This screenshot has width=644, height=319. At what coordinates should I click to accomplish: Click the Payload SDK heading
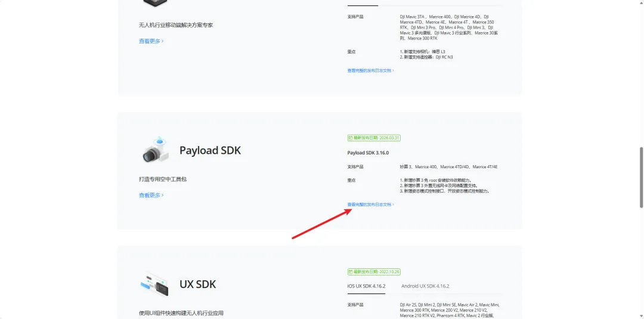click(210, 150)
